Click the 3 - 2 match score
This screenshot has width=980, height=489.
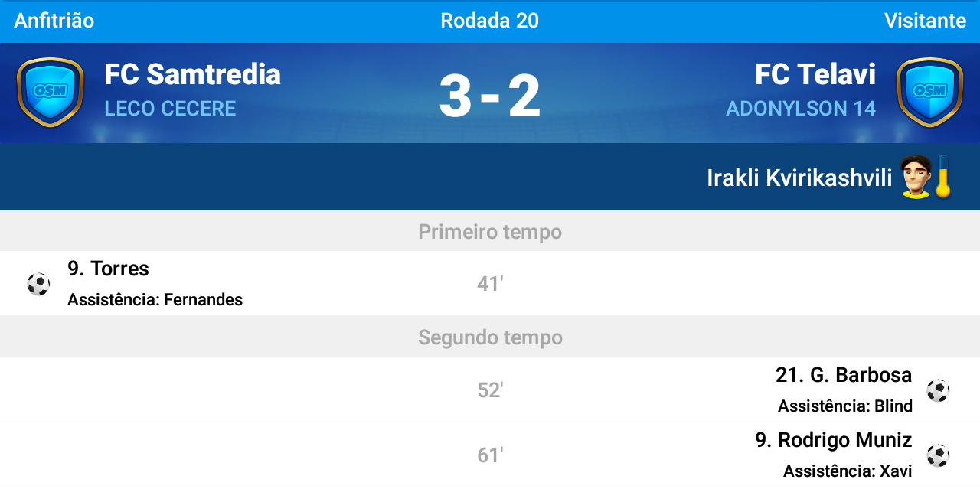click(490, 96)
